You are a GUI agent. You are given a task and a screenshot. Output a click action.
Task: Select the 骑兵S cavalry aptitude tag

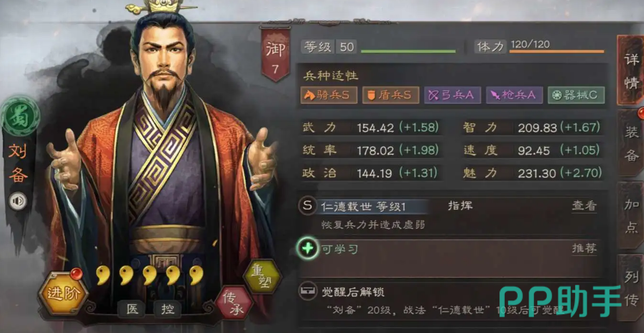tap(329, 95)
